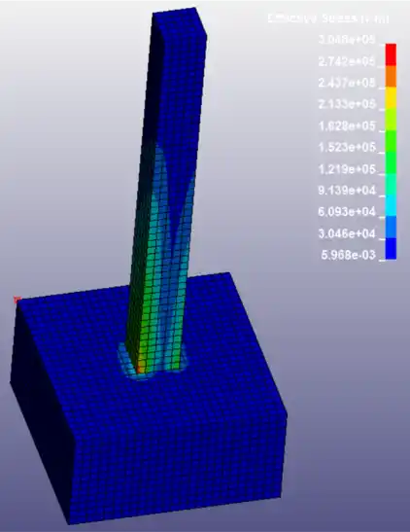
Task: Click the legend value 1.828e+05
Action: coord(347,126)
